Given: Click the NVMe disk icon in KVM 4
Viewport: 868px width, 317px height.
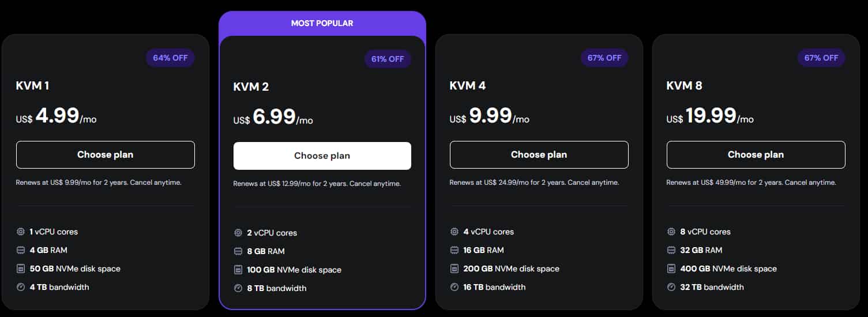Looking at the screenshot, I should click(454, 268).
